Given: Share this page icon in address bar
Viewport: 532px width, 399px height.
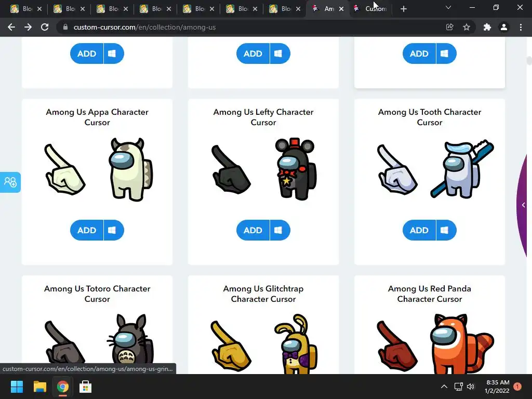Looking at the screenshot, I should click(449, 27).
